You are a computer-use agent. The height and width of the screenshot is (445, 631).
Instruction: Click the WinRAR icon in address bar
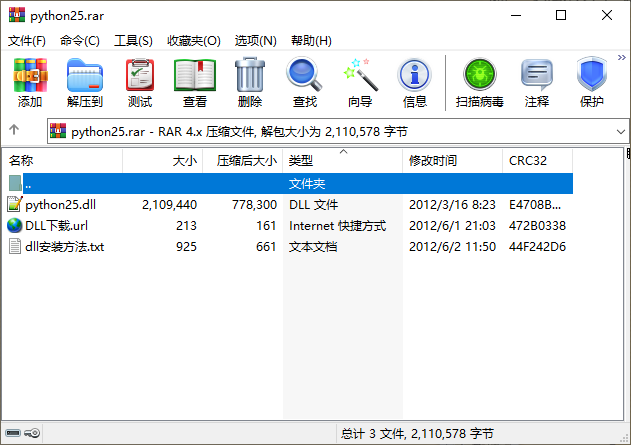[x=58, y=131]
